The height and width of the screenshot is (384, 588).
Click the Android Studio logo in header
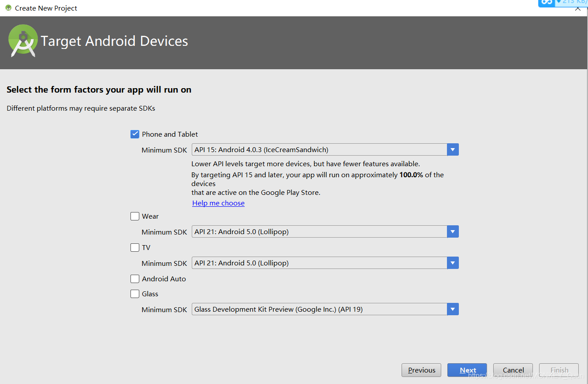coord(23,41)
